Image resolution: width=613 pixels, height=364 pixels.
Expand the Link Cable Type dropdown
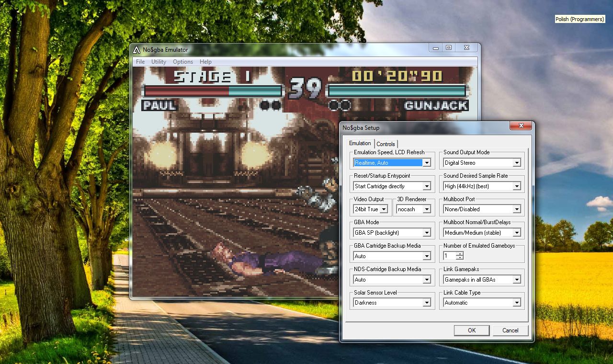pyautogui.click(x=516, y=303)
